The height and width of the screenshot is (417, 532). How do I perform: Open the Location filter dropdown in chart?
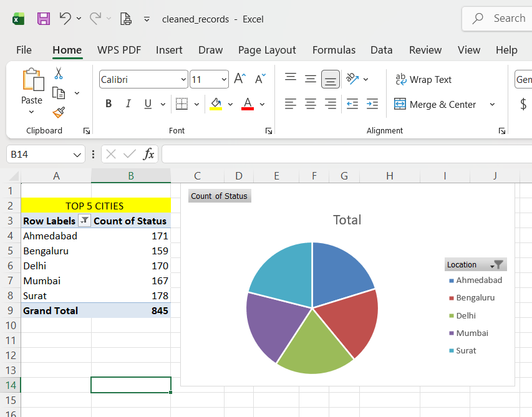tap(498, 265)
